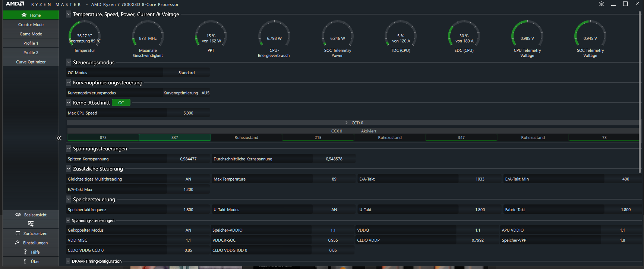Click Speicher-VPP value 1,8
Viewport: 644px width, 269px height.
(x=622, y=240)
